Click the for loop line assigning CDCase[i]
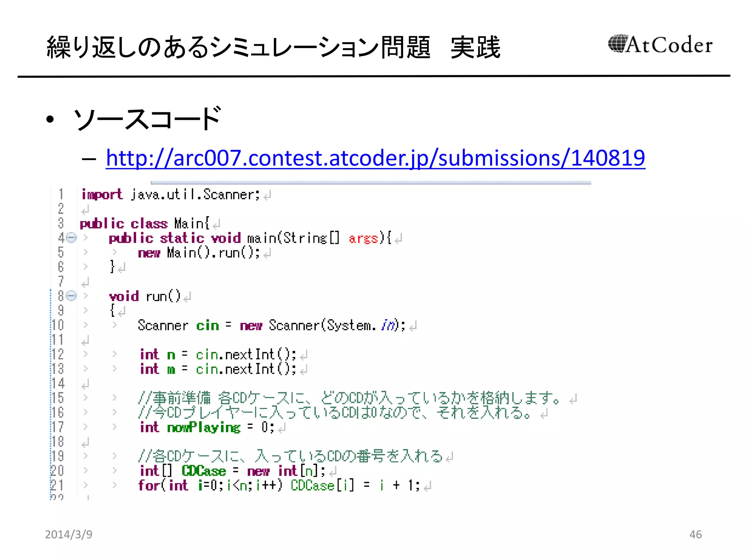 279,485
